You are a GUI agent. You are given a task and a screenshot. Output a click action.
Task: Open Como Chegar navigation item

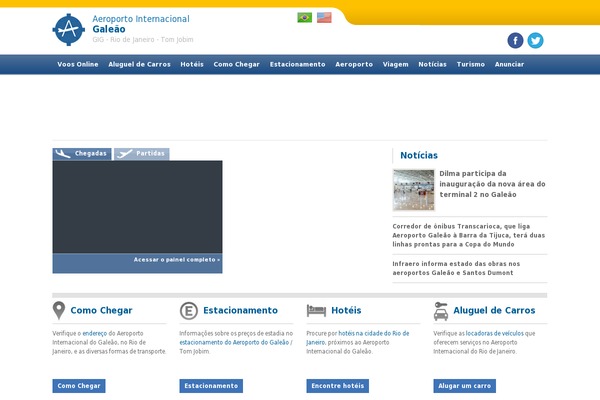point(236,64)
